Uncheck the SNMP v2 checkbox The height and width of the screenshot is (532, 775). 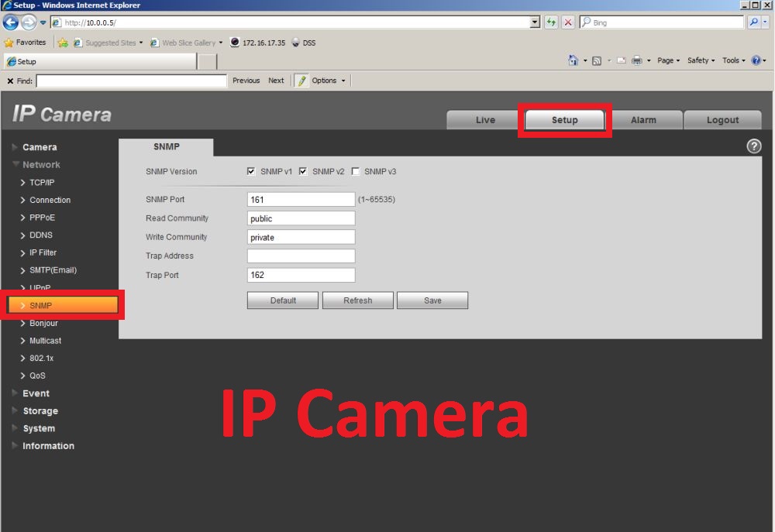(303, 171)
